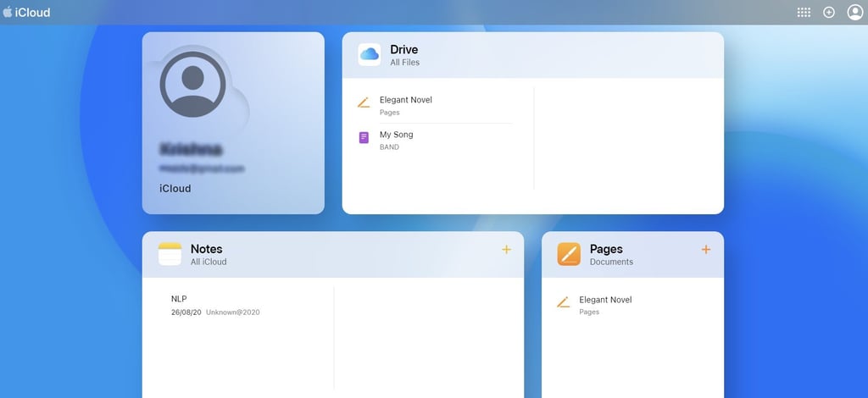Add a new note with plus icon

point(507,249)
